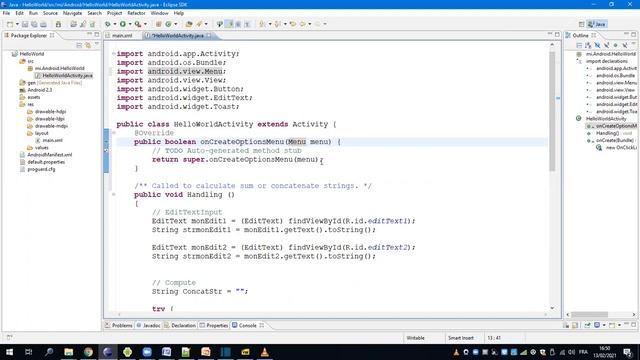Run the app with the green Run icon
This screenshot has width=640, height=360.
[123, 24]
